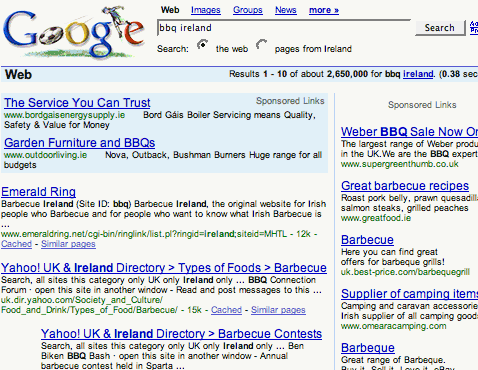Open 'Garden Furniture and BBQs' ad link
478x370 pixels.
click(x=79, y=143)
